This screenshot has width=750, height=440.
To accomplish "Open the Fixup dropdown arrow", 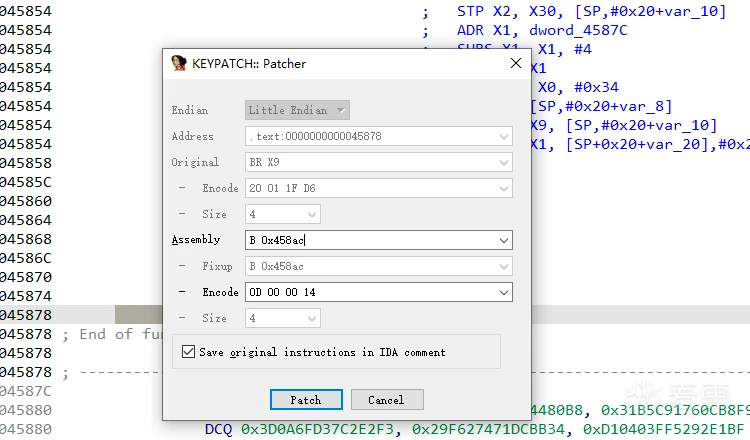I will pyautogui.click(x=504, y=266).
